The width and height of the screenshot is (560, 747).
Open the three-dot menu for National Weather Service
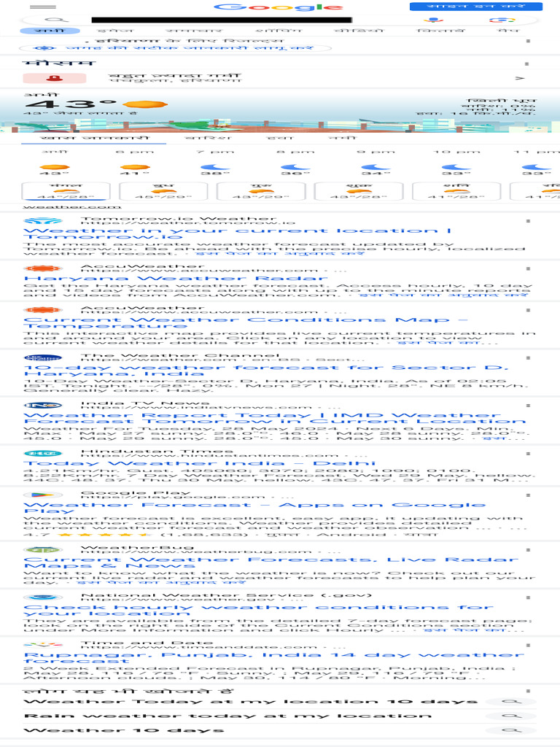tap(528, 597)
